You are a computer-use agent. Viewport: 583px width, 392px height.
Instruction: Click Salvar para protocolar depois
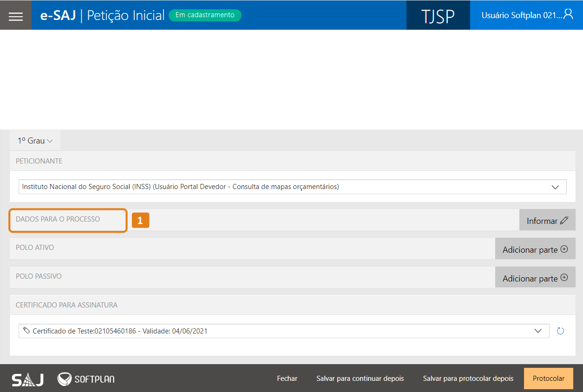(468, 379)
